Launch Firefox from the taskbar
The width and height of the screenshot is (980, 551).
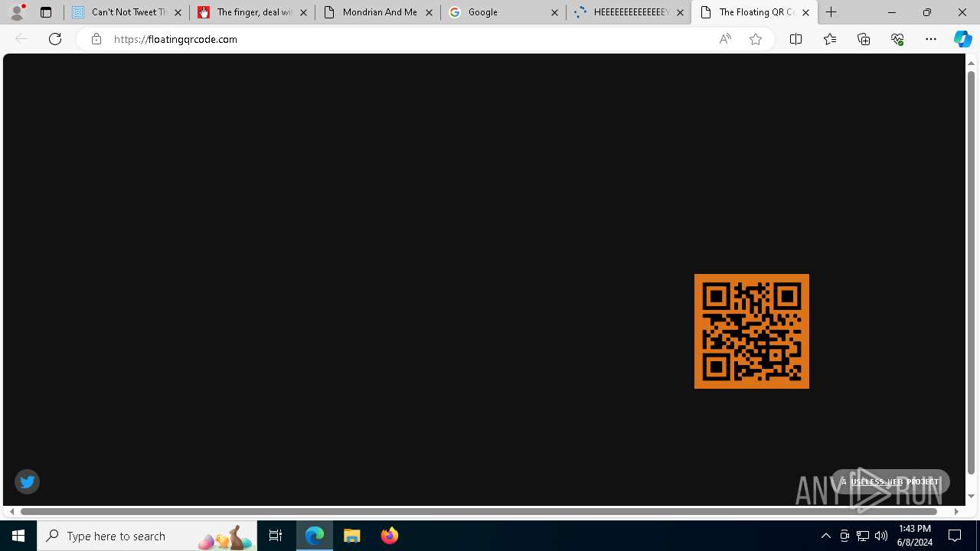[x=389, y=536]
